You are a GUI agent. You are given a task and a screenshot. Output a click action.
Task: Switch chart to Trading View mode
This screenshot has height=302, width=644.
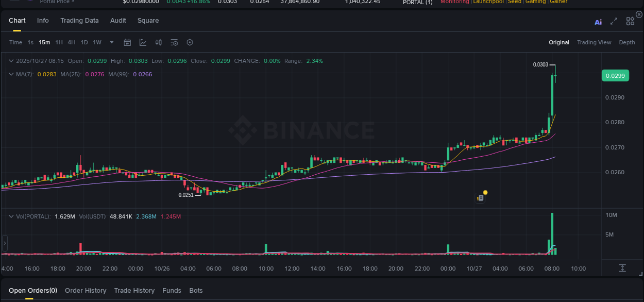point(594,42)
